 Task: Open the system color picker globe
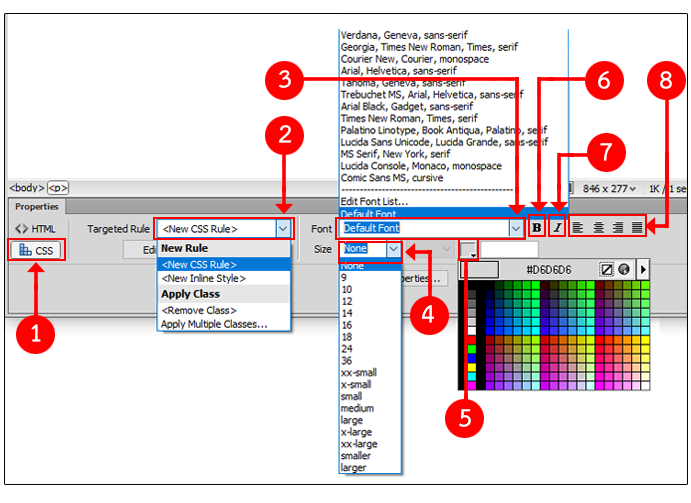click(x=622, y=269)
